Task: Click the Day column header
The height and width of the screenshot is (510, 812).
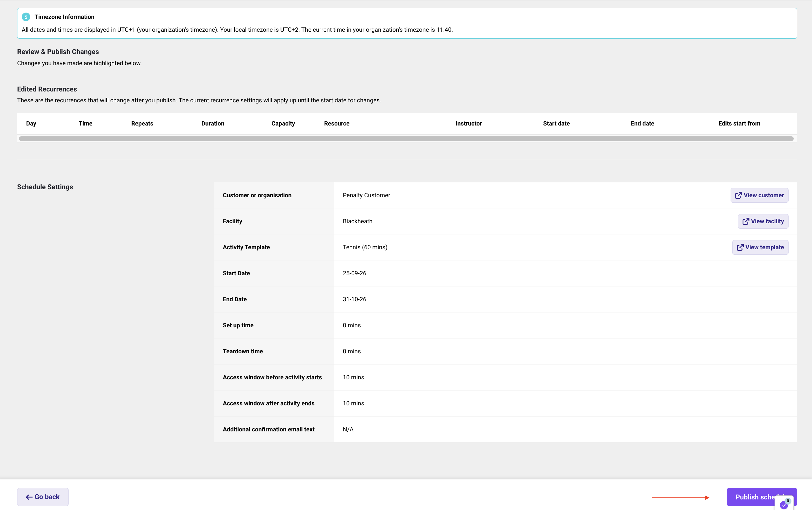Action: pos(31,123)
